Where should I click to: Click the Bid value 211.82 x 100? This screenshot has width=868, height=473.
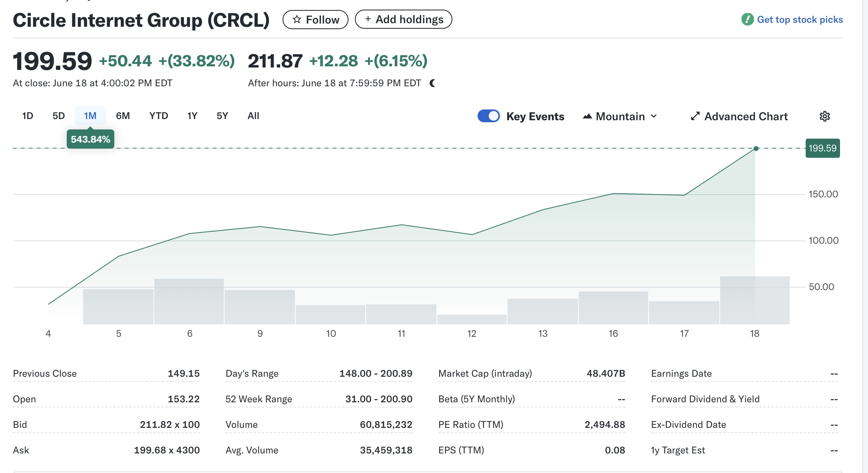click(170, 425)
